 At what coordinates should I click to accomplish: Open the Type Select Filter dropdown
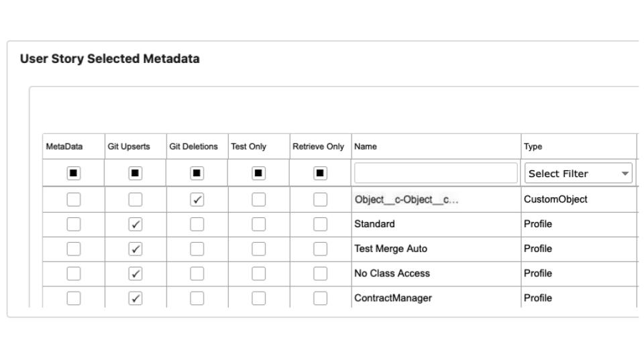[x=579, y=174]
